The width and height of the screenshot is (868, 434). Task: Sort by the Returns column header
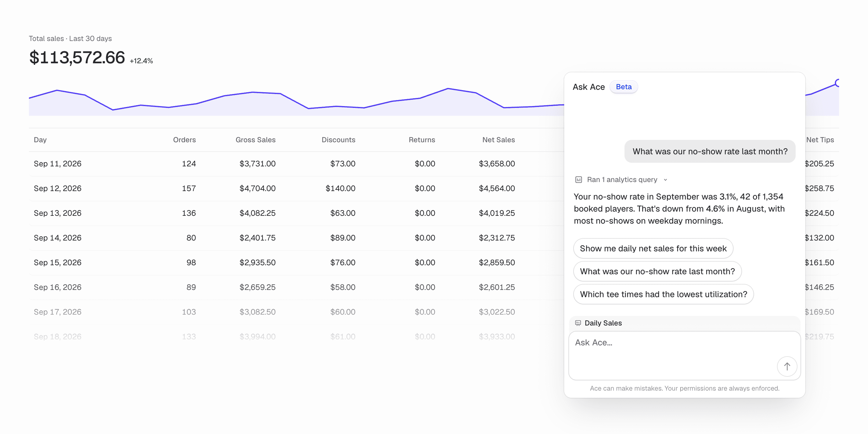422,140
